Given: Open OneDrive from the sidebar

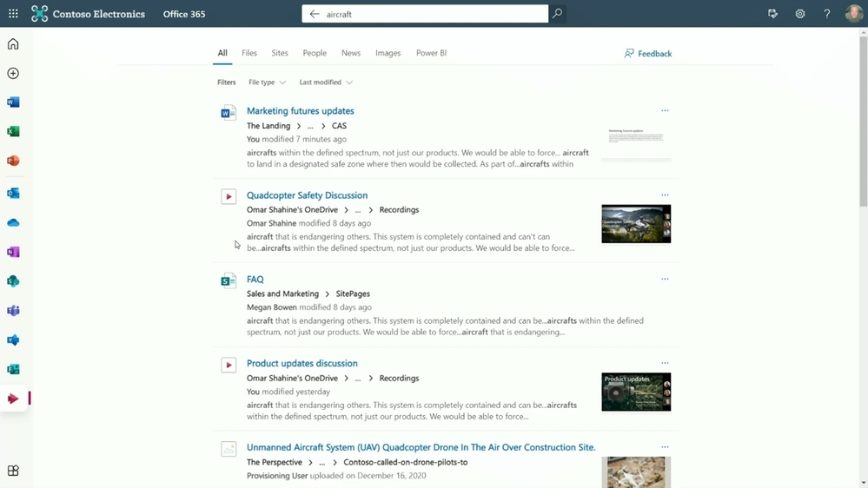Looking at the screenshot, I should point(13,223).
